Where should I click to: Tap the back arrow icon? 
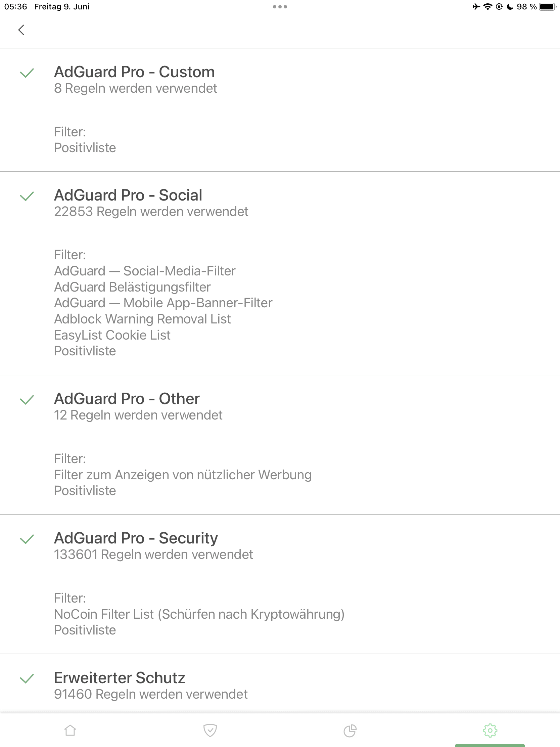(x=21, y=30)
